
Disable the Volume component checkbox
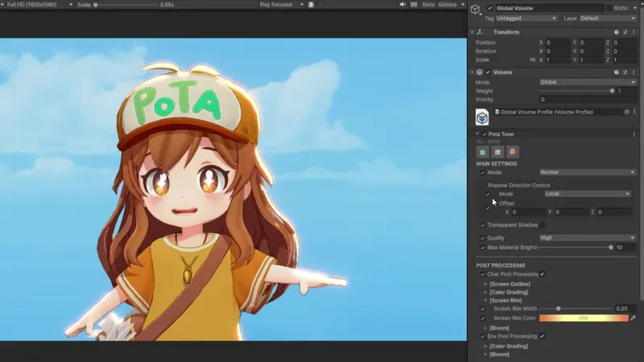click(488, 72)
